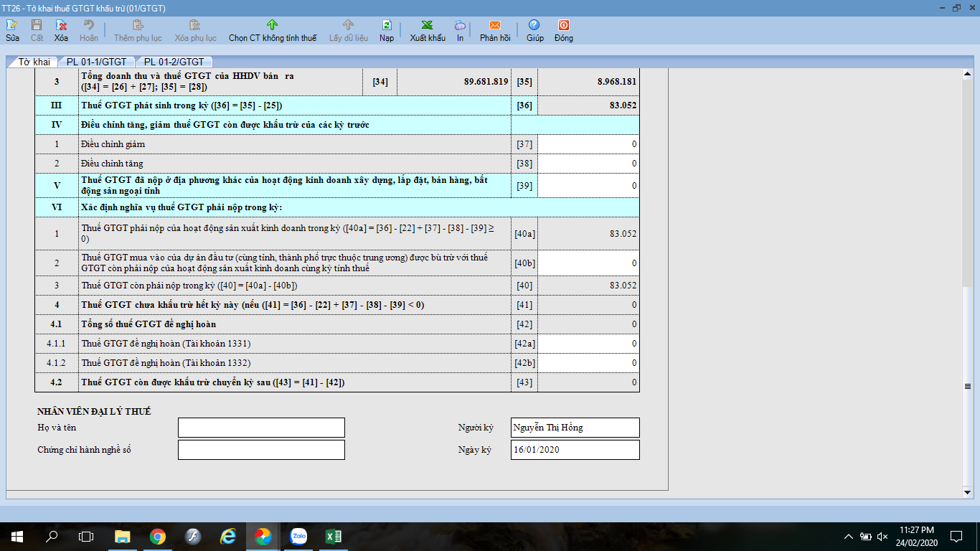Select Chọn CT không tính thuế icon
Image resolution: width=980 pixels, height=551 pixels.
coord(273,25)
